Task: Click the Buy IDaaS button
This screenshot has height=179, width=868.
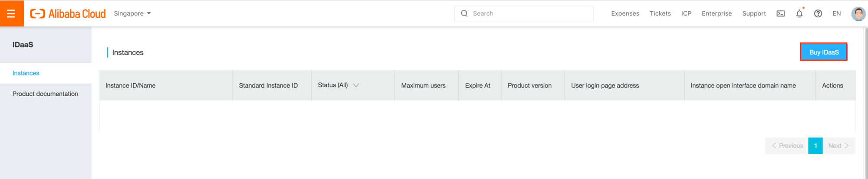Action: (824, 52)
